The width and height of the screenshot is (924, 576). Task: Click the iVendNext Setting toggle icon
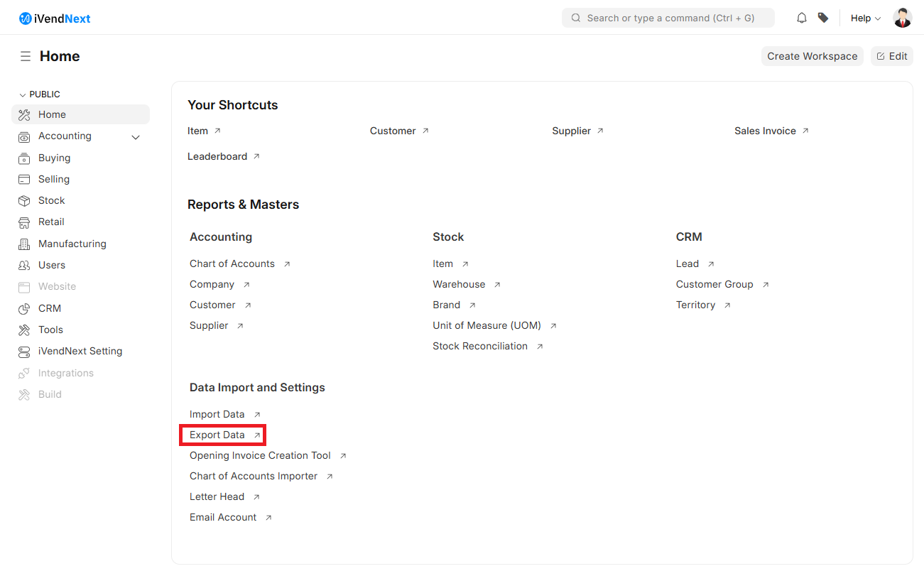[24, 351]
